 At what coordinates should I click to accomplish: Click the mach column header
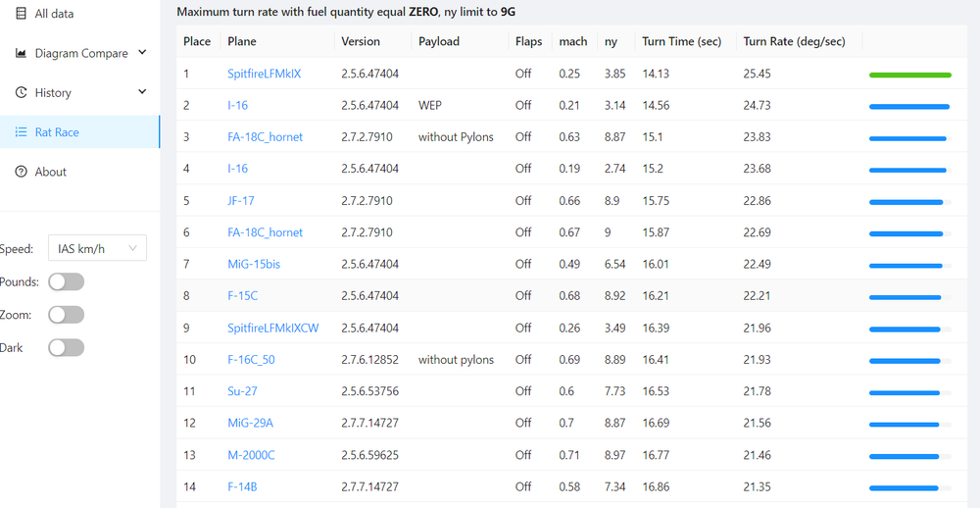(573, 41)
